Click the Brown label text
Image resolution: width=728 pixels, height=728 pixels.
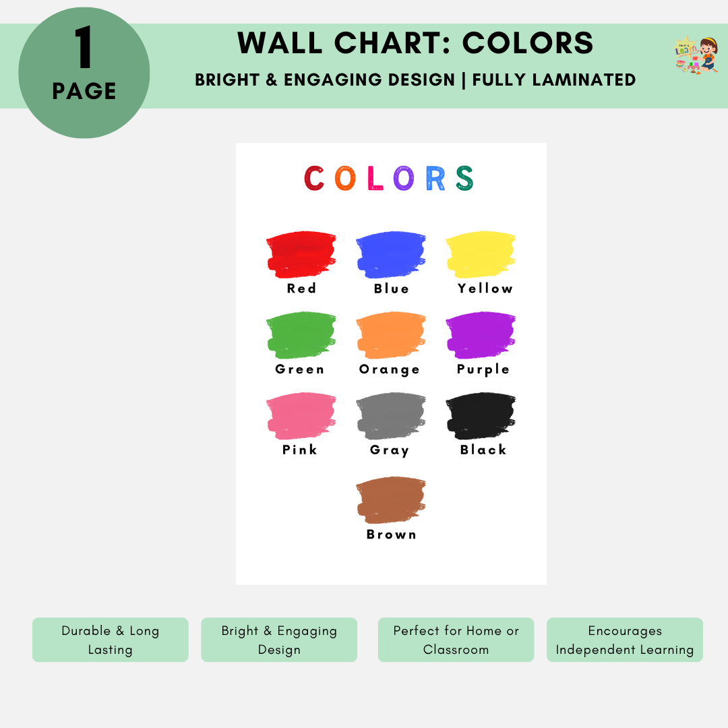click(x=391, y=535)
